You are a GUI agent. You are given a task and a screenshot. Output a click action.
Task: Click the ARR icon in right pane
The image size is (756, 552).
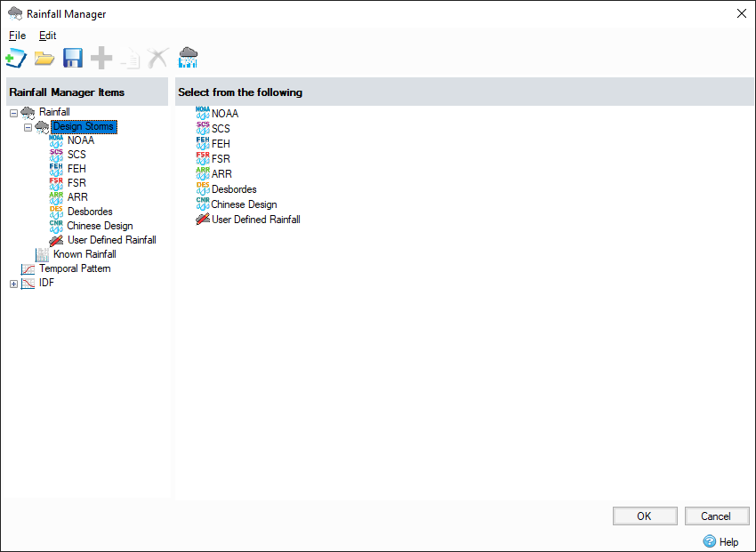coord(203,174)
